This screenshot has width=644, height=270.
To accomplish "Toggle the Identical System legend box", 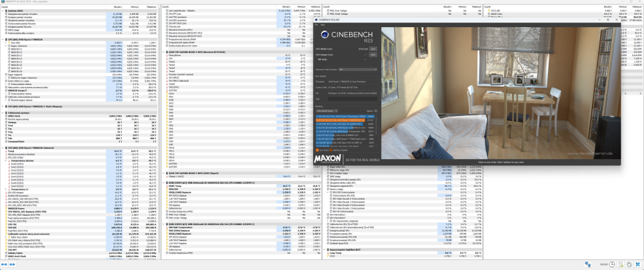I will point(332,149).
